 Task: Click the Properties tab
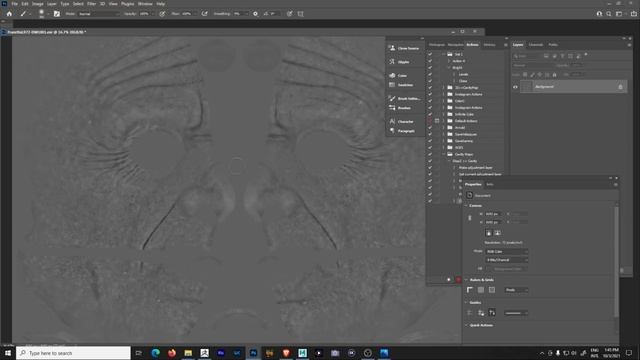473,184
